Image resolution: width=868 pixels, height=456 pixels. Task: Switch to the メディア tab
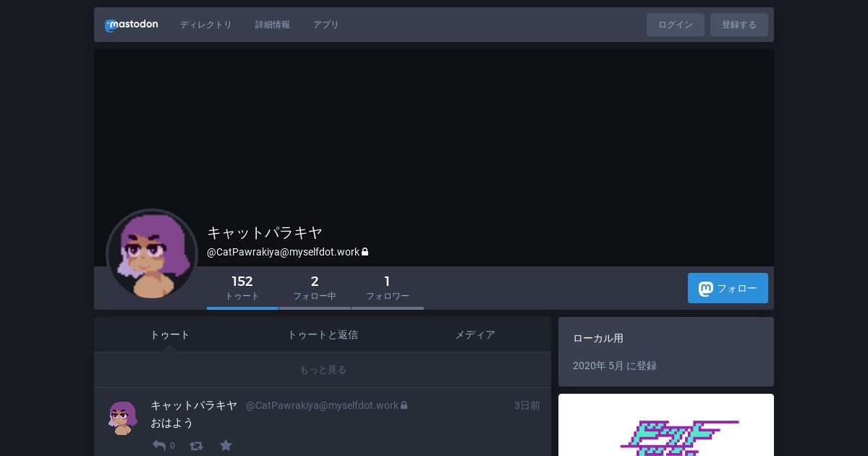coord(475,334)
